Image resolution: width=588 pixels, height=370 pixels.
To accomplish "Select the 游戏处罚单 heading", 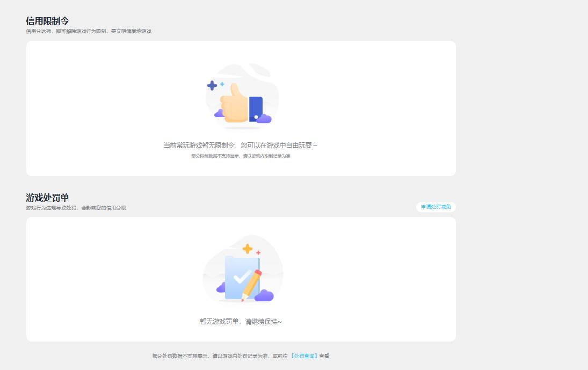I will coord(47,198).
